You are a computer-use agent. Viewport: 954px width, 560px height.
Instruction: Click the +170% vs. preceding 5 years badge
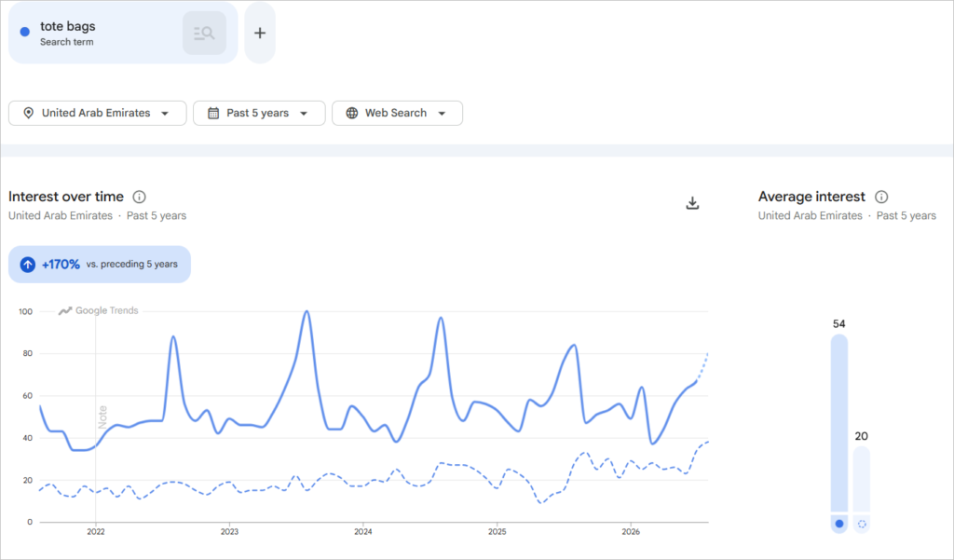tap(100, 265)
